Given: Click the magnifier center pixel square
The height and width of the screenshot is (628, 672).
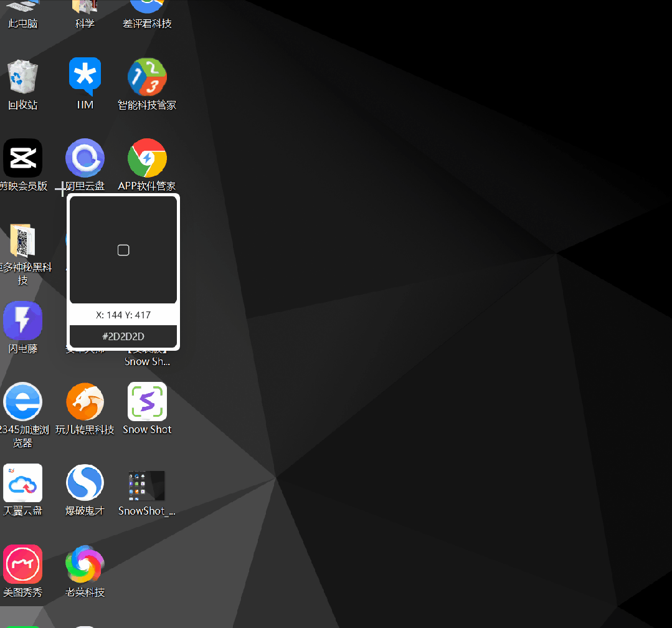Looking at the screenshot, I should pos(123,250).
